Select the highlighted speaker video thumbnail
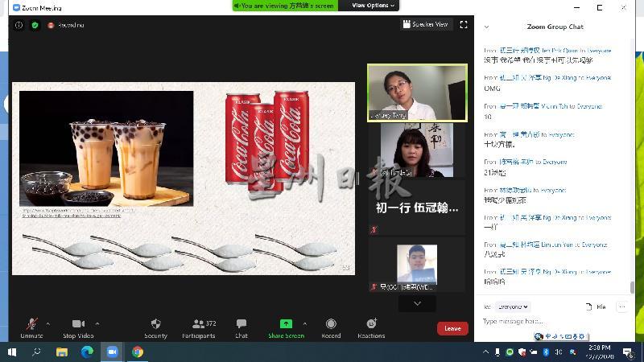This screenshot has height=362, width=644. click(417, 93)
